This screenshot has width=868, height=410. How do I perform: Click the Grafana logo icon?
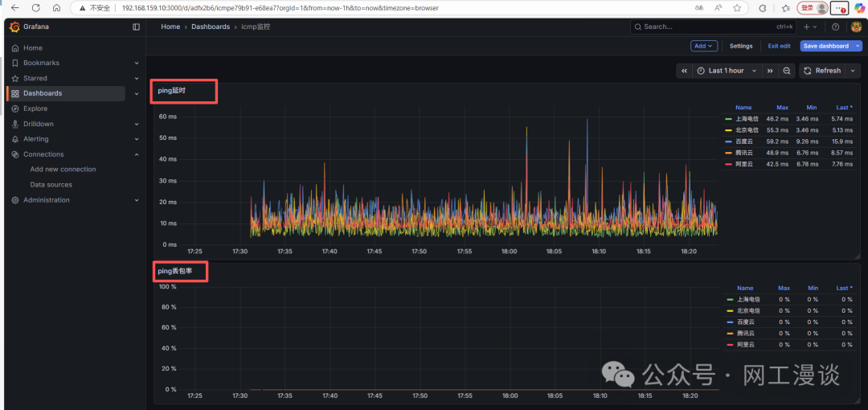(15, 27)
